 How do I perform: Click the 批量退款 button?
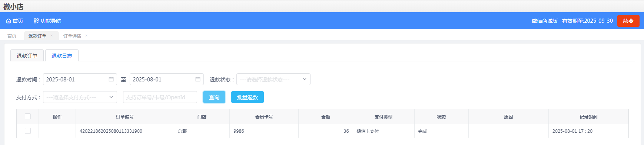point(248,97)
